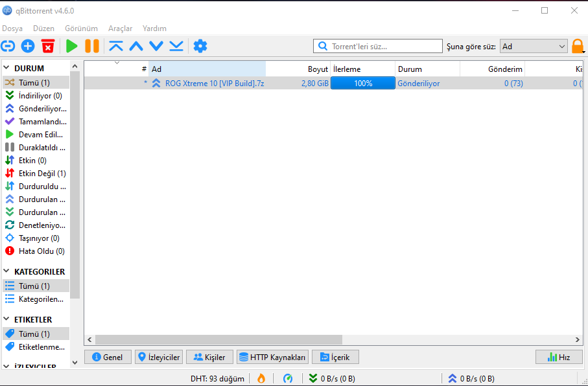Sort by the Durum column header

tap(427, 69)
